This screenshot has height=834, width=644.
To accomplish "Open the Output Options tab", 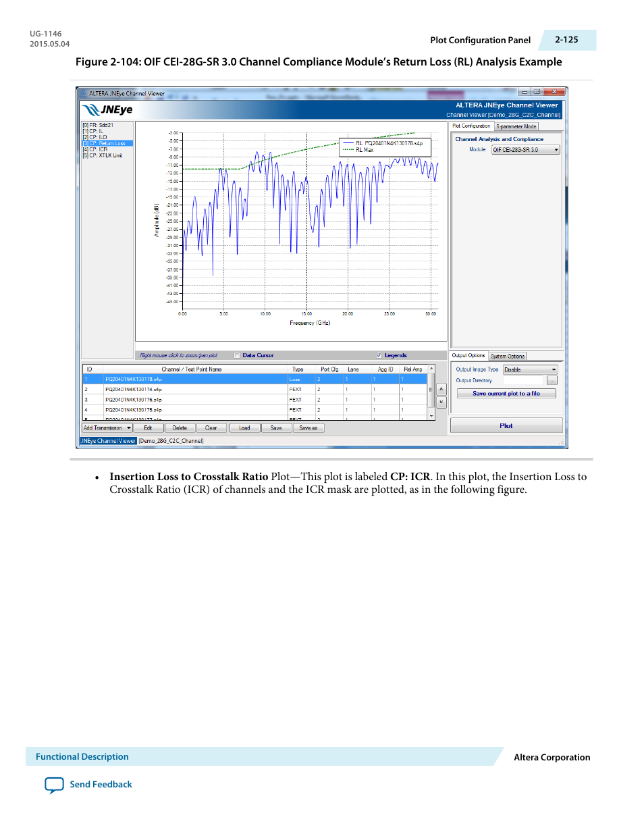I will pos(468,356).
